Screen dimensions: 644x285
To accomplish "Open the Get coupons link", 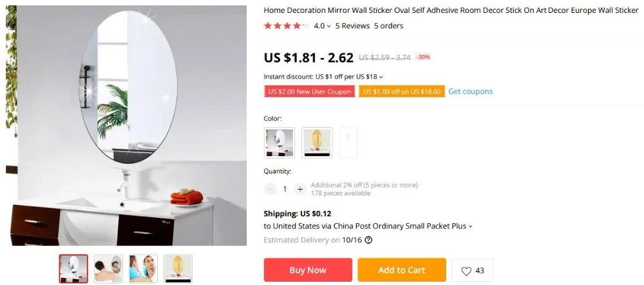I will point(470,92).
